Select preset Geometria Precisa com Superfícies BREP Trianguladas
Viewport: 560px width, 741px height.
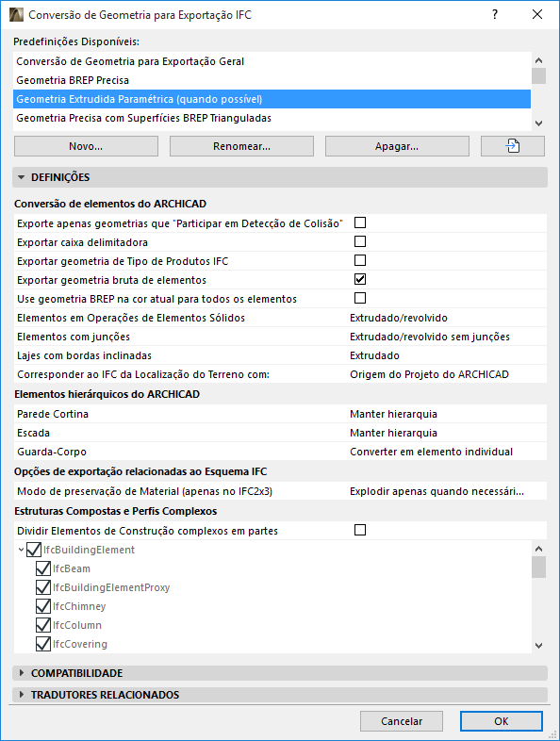[x=272, y=118]
